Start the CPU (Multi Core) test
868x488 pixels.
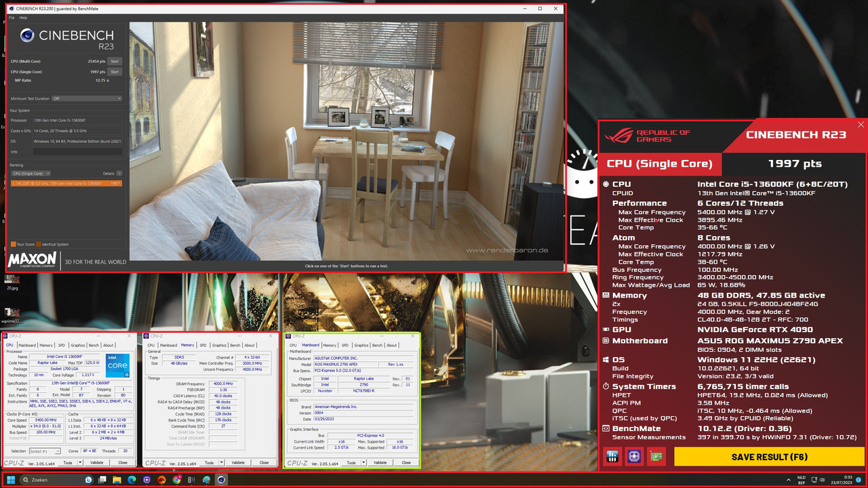[115, 61]
